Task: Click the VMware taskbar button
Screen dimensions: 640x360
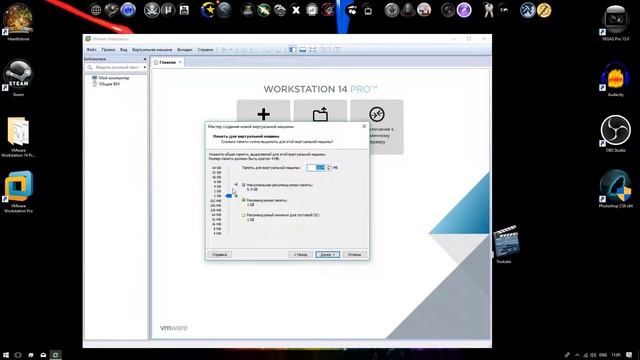Action: point(56,355)
